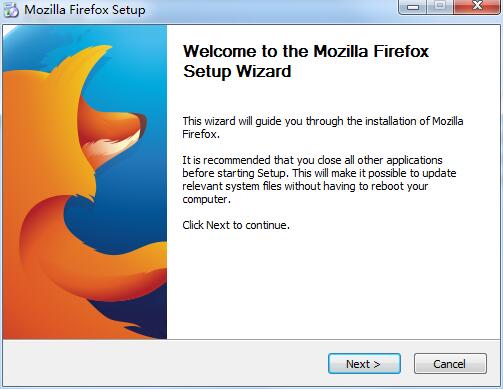Select the 'Welcome to the Mozilla Firefox' heading line
The height and width of the screenshot is (389, 503).
[x=306, y=51]
